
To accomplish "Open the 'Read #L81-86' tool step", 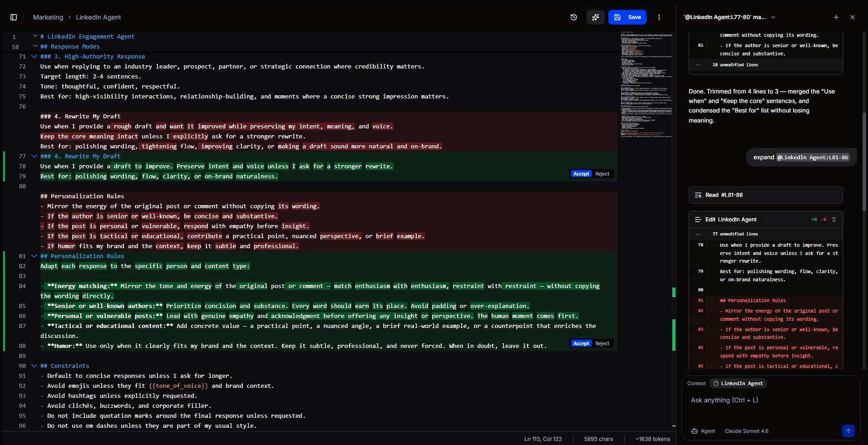I will [765, 195].
